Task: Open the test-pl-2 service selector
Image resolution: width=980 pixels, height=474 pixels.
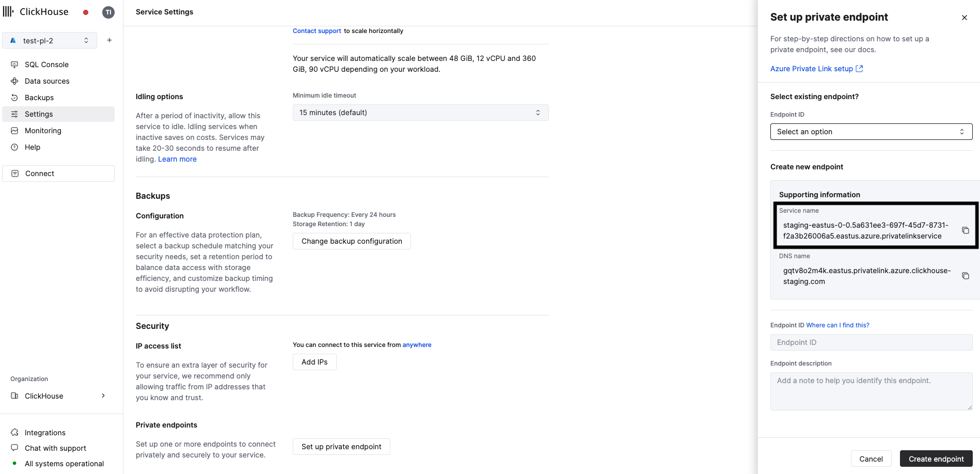Action: tap(50, 40)
